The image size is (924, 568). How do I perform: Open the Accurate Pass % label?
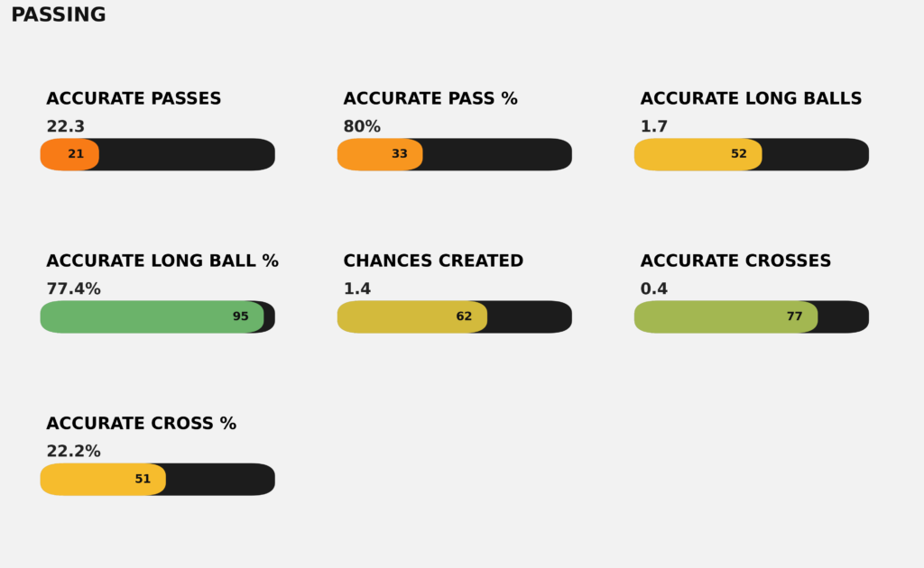pyautogui.click(x=430, y=99)
